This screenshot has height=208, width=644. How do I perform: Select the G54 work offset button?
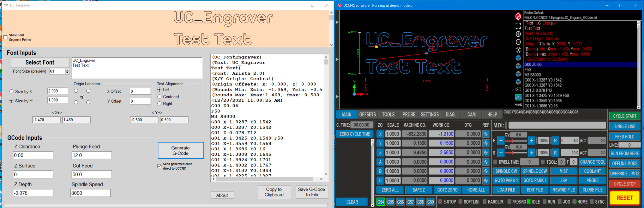(381, 202)
